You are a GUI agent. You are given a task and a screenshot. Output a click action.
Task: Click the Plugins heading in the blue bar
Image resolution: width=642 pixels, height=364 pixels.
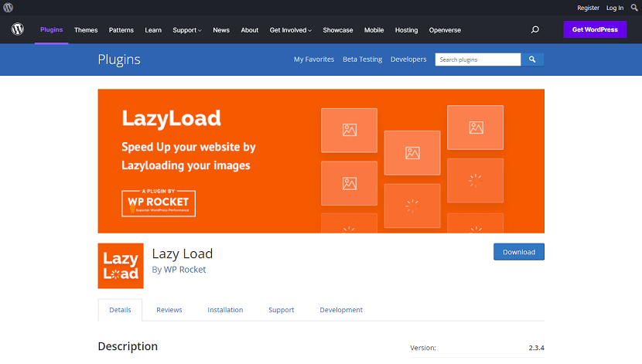(x=119, y=60)
